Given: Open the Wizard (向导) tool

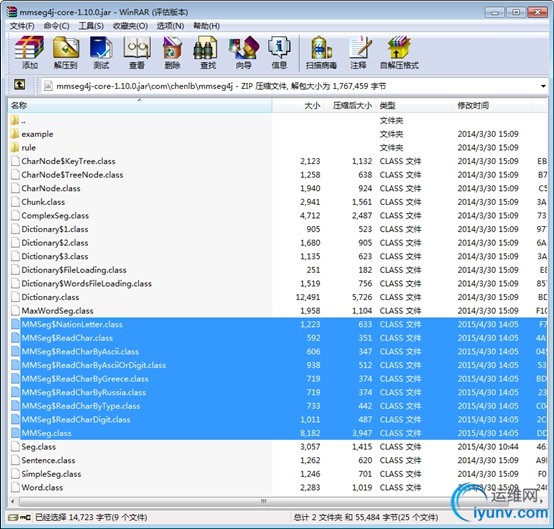Looking at the screenshot, I should point(244,52).
